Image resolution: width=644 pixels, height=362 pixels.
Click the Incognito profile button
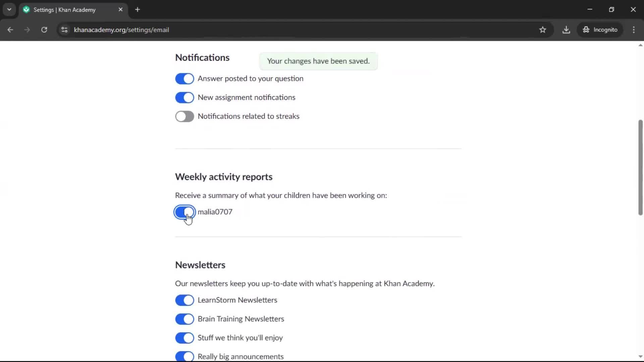click(600, 30)
